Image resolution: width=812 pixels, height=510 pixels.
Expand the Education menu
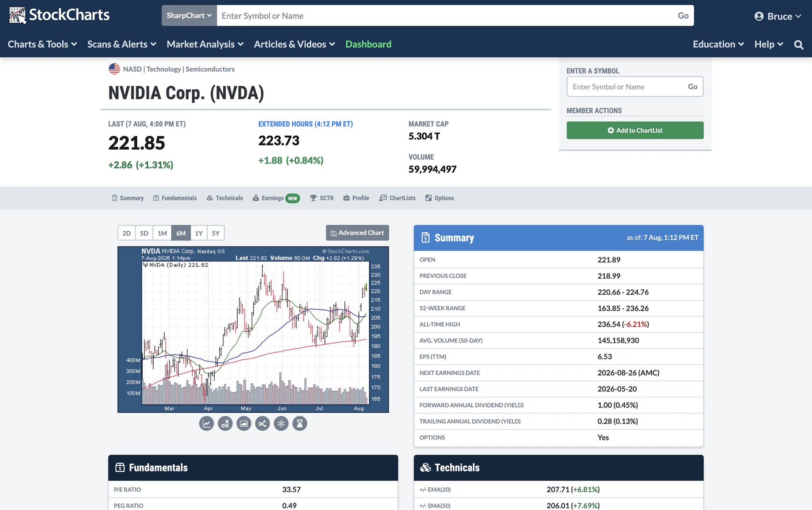point(719,44)
